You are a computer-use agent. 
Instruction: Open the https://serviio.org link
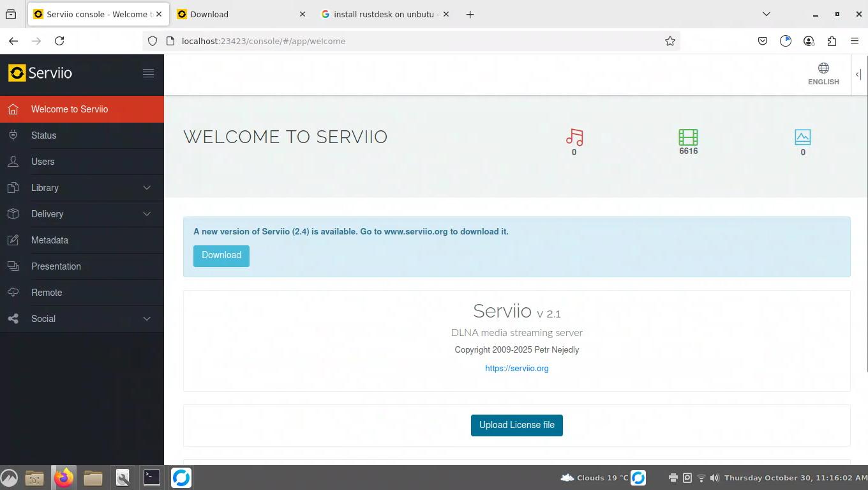516,369
